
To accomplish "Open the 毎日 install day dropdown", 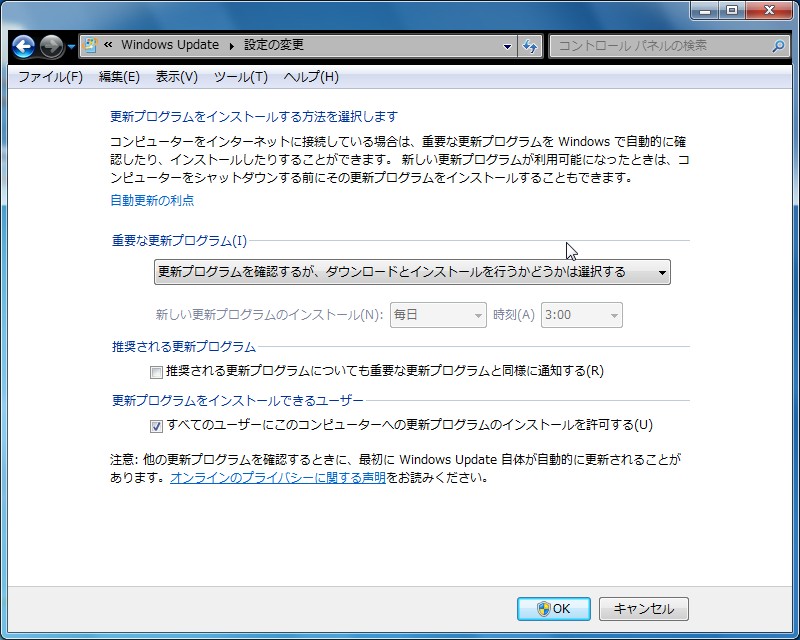I will 438,315.
